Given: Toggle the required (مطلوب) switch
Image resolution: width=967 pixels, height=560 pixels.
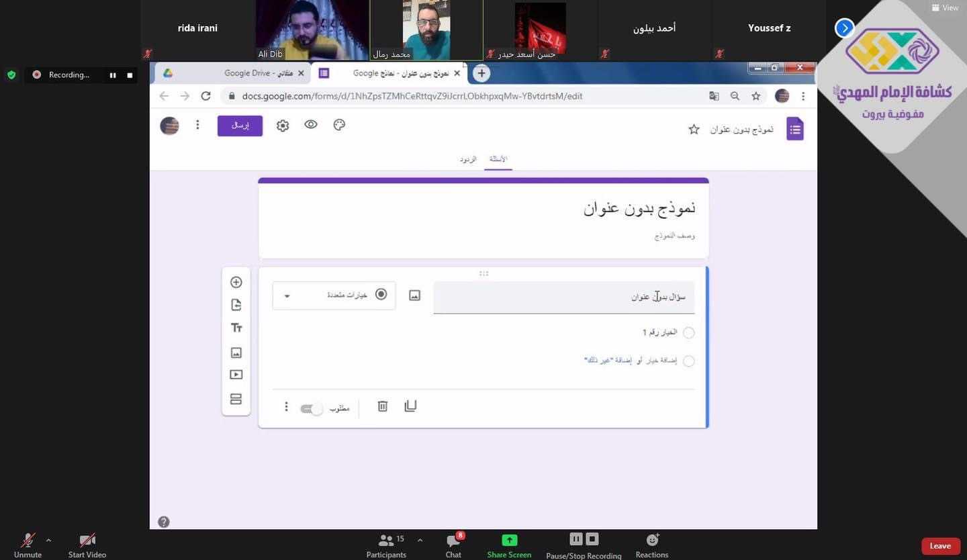Looking at the screenshot, I should tap(311, 408).
